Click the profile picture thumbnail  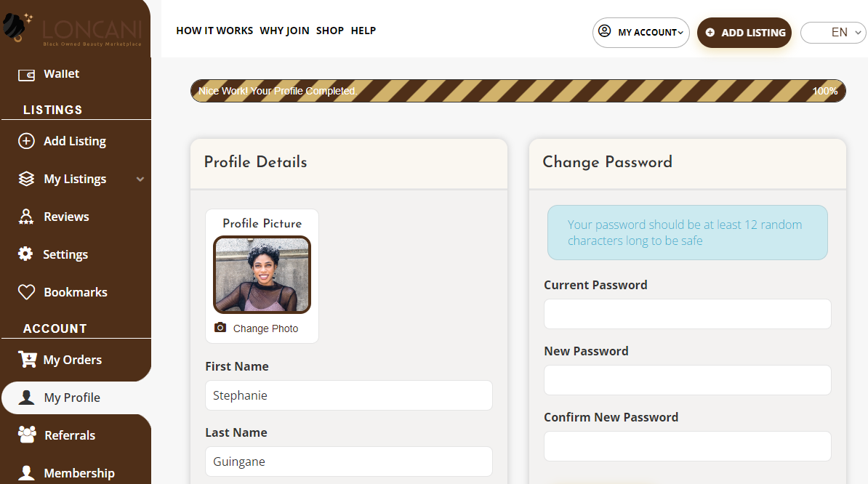262,275
